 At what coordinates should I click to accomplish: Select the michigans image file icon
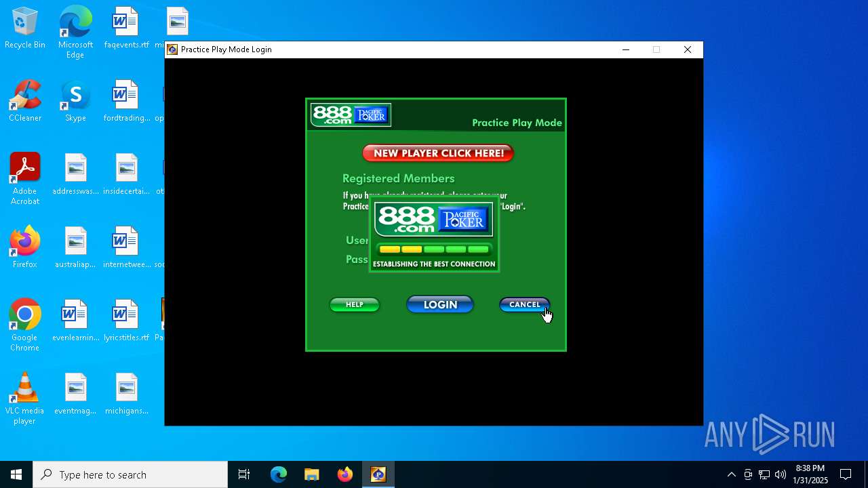126,394
